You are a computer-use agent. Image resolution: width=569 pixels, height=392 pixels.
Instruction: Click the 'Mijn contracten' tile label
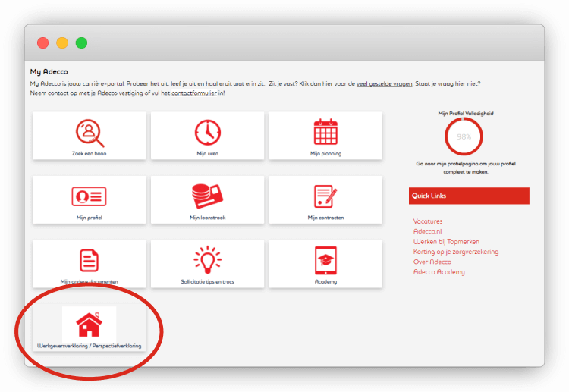(x=326, y=218)
